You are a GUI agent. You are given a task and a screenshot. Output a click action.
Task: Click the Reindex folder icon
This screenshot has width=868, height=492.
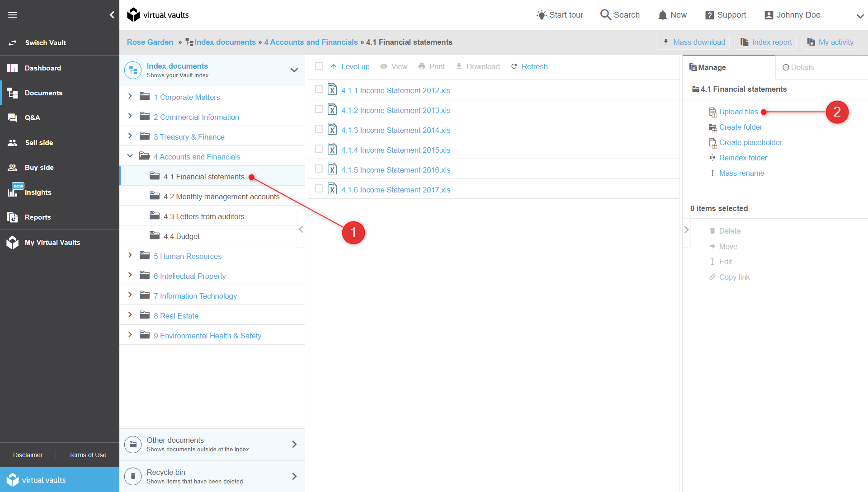coord(712,158)
